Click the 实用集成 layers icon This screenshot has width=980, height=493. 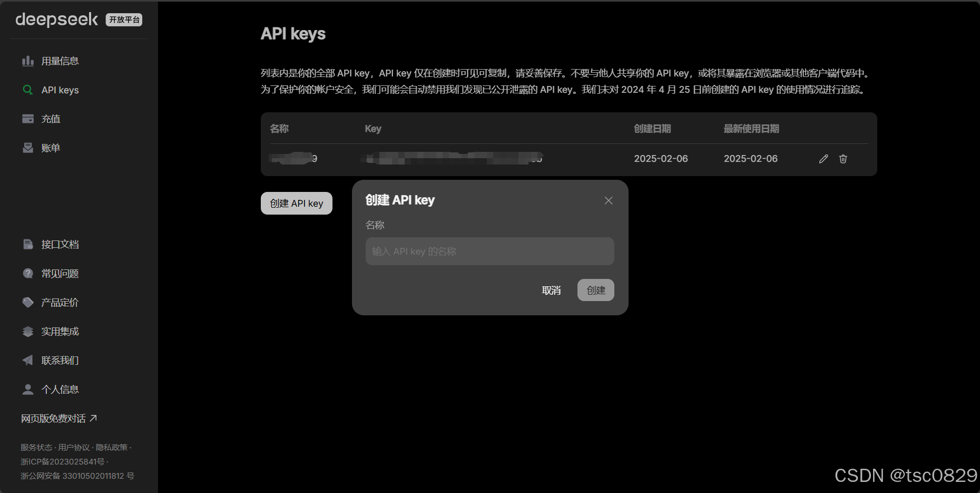click(28, 332)
